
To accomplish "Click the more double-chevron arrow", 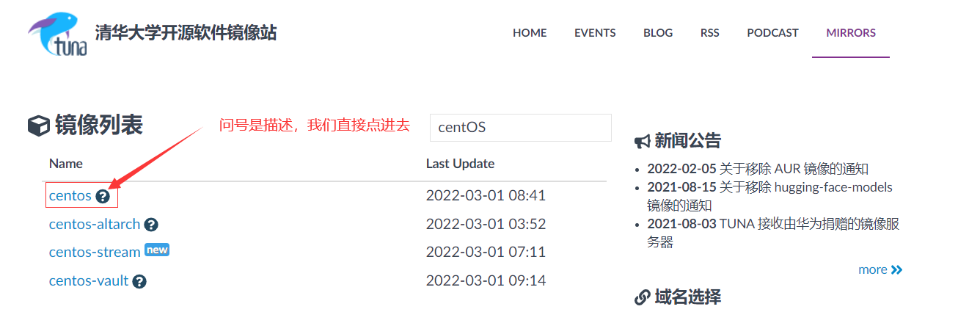I will pos(896,270).
